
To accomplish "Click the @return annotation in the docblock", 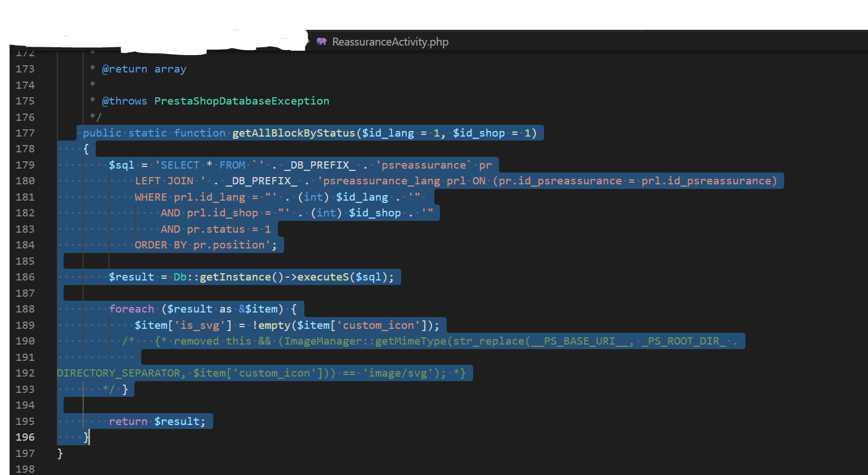I will coord(124,69).
